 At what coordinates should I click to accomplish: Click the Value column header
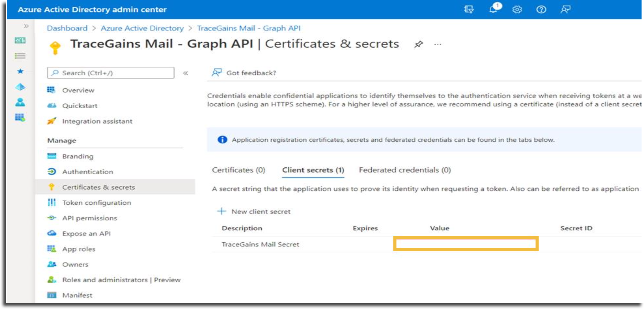(x=439, y=228)
